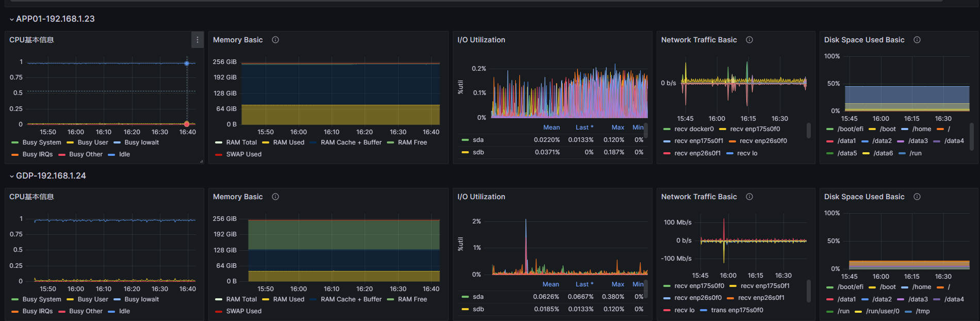Image resolution: width=980 pixels, height=321 pixels.
Task: Toggle Busy System series in APP01 CPU legend
Action: tap(42, 142)
